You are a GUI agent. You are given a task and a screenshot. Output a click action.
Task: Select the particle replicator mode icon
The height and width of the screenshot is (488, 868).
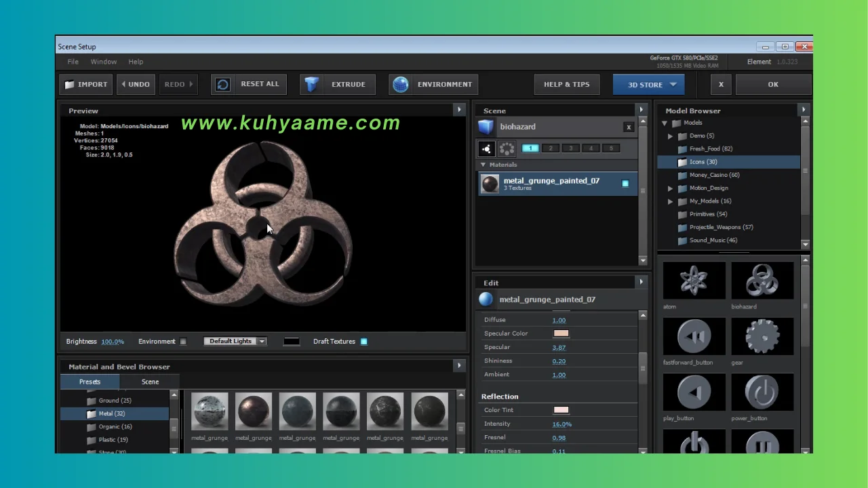coord(486,148)
